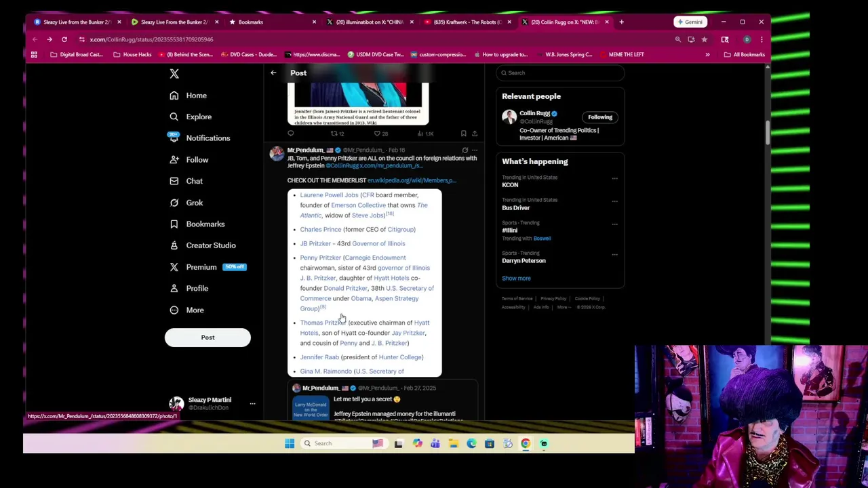The width and height of the screenshot is (868, 488).
Task: Click the address bar URL
Action: click(151, 39)
